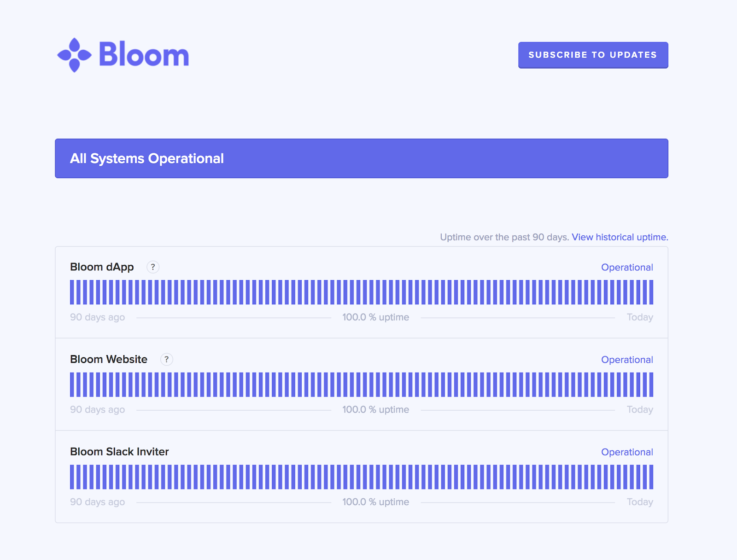Select first uptime bar for Slack Inviter
This screenshot has width=737, height=560.
click(72, 477)
